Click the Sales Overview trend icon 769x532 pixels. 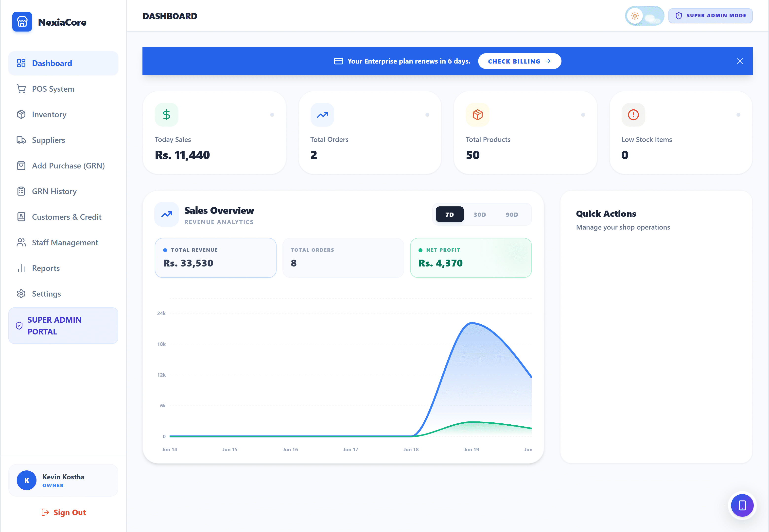(166, 214)
